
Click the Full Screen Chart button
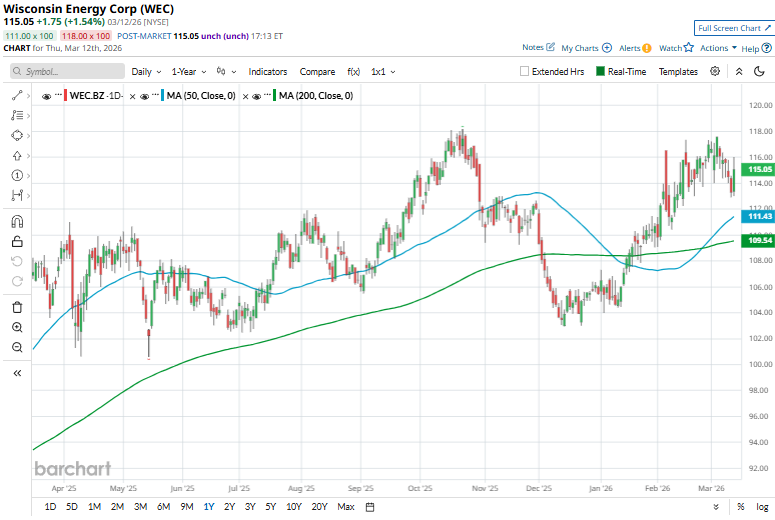(734, 28)
